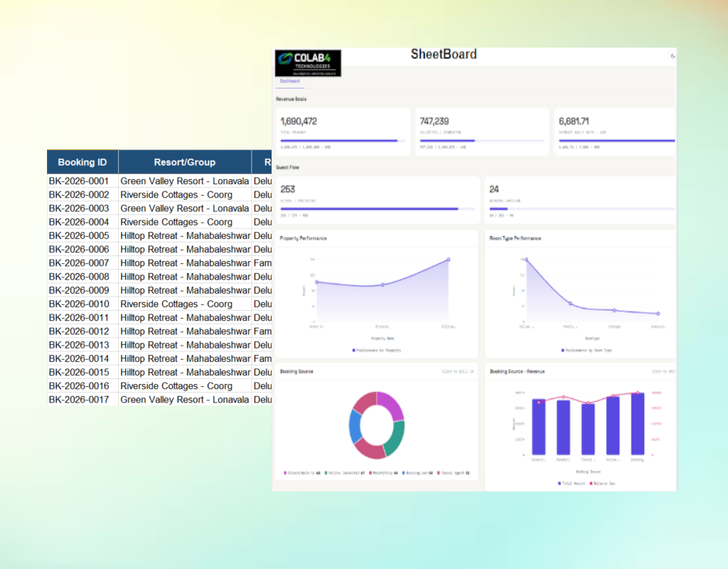Select cell BK-2026-0005
The width and height of the screenshot is (728, 569).
(x=82, y=235)
